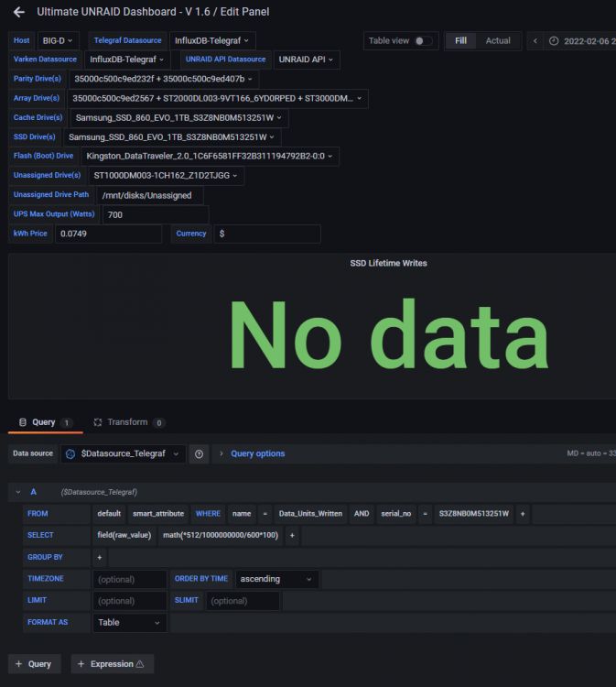Click the Telegraf datasource logo icon
This screenshot has width=616, height=687.
click(70, 454)
